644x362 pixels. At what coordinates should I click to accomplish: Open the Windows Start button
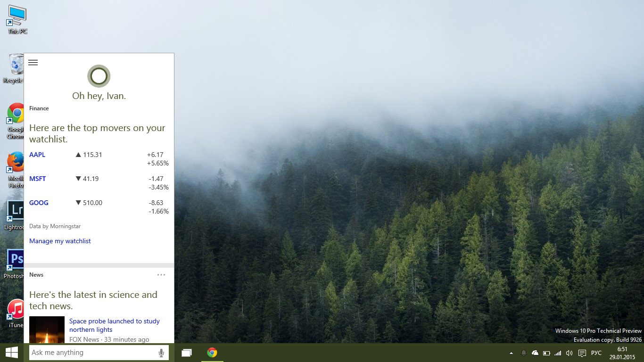(x=12, y=353)
